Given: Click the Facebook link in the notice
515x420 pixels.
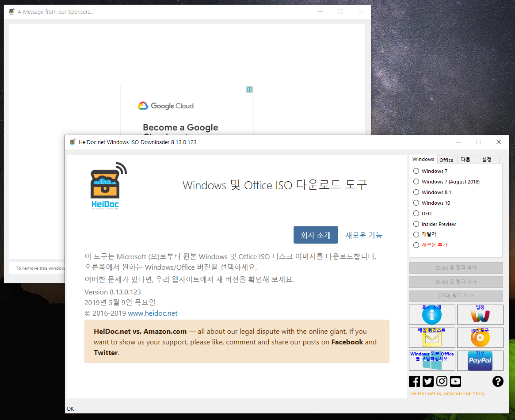Looking at the screenshot, I should pos(347,342).
